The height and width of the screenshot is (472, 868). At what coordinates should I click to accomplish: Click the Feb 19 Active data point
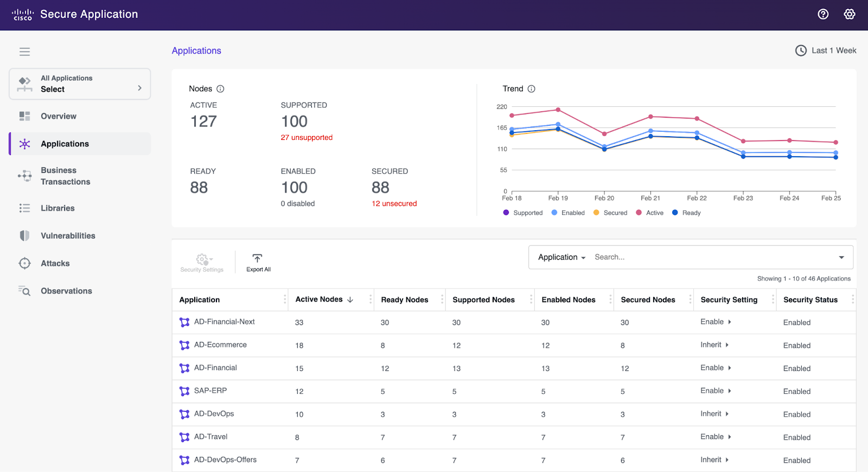pyautogui.click(x=558, y=110)
